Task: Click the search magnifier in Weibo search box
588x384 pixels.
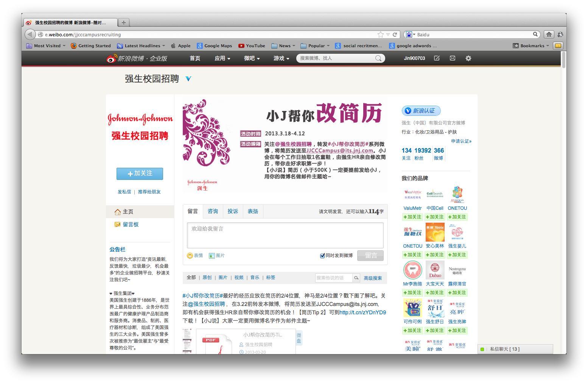Action: coord(378,58)
